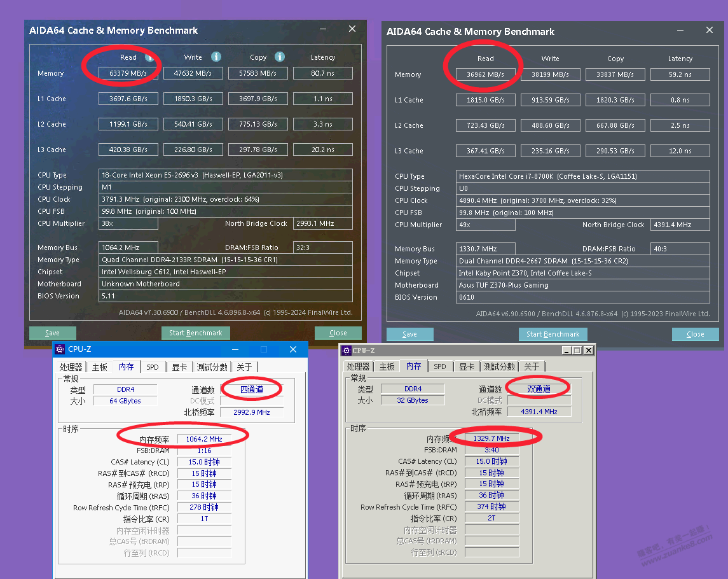Viewport: 728px width, 579px height.
Task: Click the info icon beside the Copy column header
Action: point(280,57)
